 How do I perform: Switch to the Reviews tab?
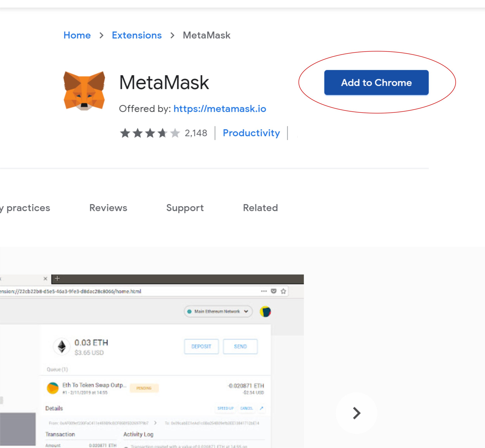[x=108, y=208]
